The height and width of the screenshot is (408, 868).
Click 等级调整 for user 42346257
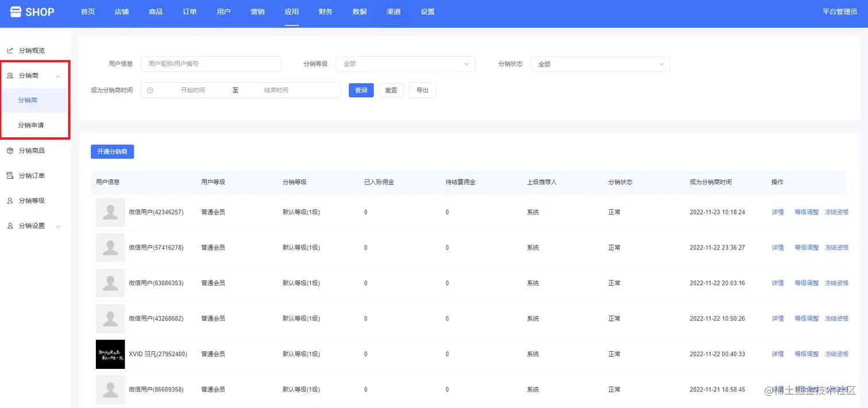click(807, 212)
